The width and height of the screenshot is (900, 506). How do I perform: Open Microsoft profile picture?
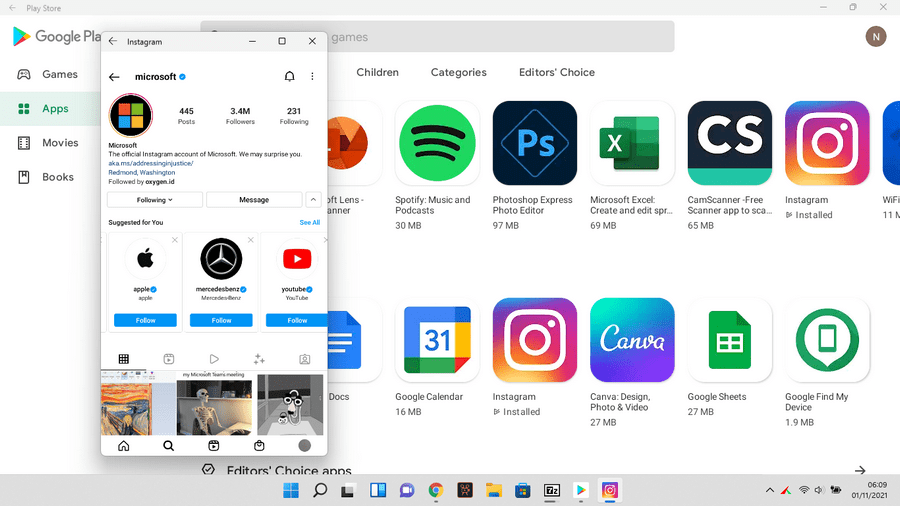[131, 115]
